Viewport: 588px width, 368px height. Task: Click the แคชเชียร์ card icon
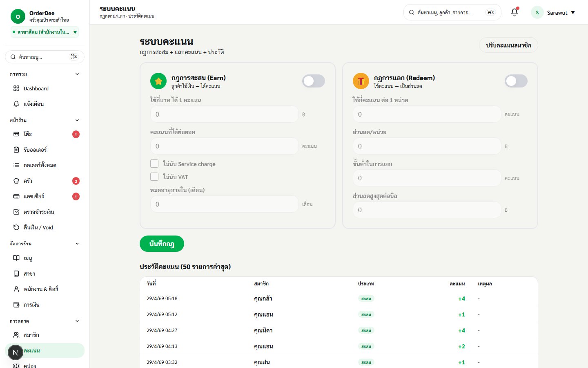click(16, 196)
